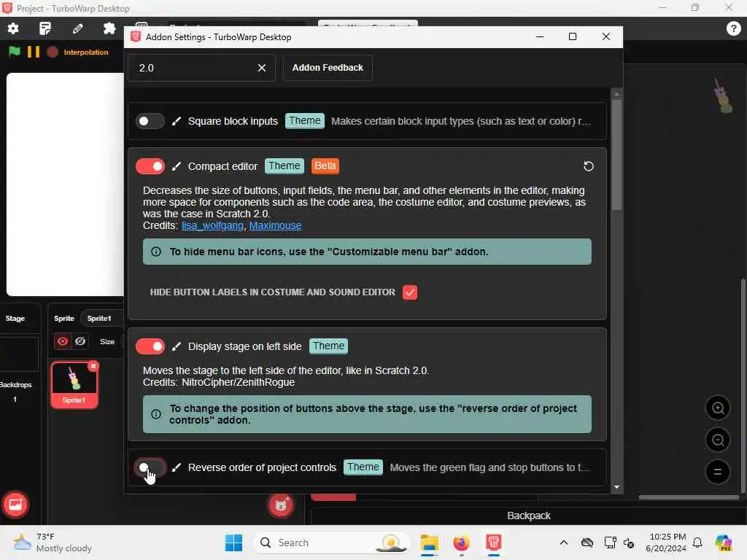Show hidden system tray icons

(564, 542)
